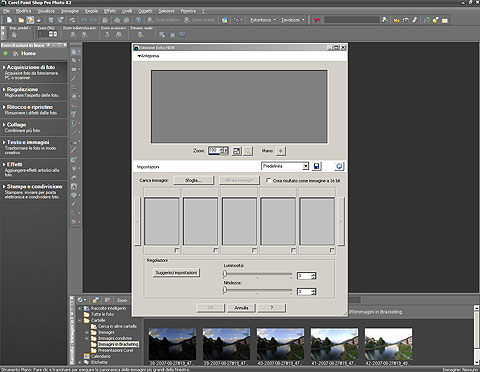Image resolution: width=480 pixels, height=372 pixels.
Task: Tick the checkbox under the fifth image slot
Action: tap(332, 250)
